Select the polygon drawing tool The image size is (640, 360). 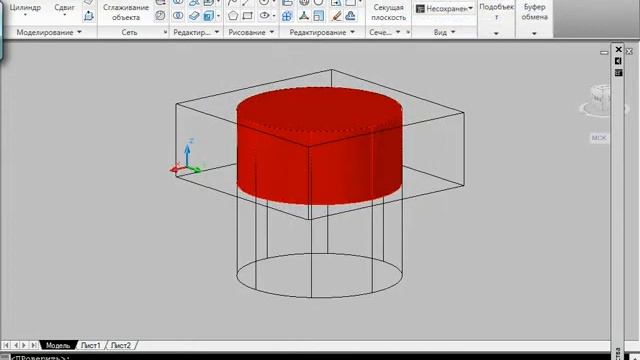click(233, 16)
